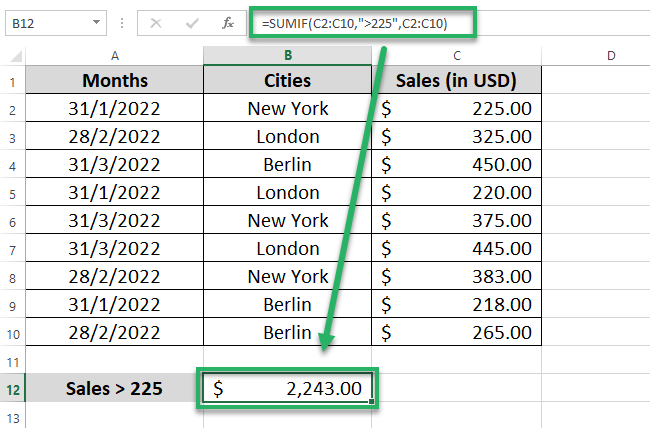Select sales value 218.00
This screenshot has height=428, width=650.
(x=456, y=304)
